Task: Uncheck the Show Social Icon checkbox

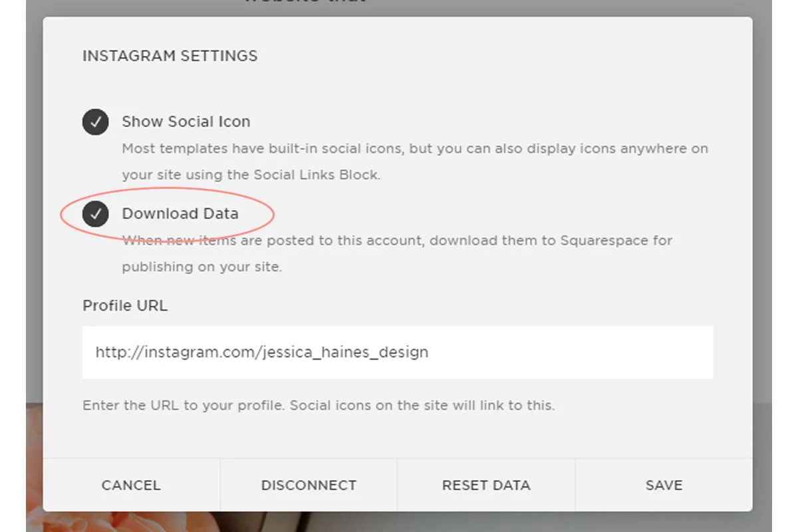Action: 96,122
